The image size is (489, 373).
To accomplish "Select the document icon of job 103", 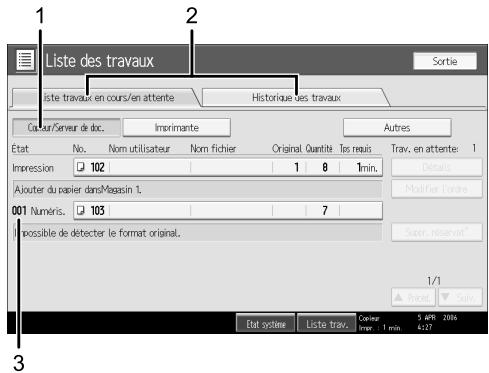I will click(x=80, y=210).
